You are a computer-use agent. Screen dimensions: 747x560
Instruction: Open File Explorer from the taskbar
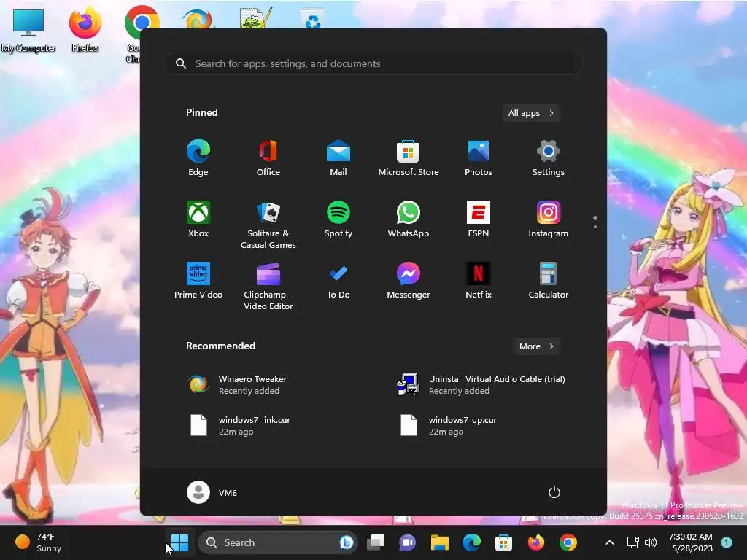[440, 542]
